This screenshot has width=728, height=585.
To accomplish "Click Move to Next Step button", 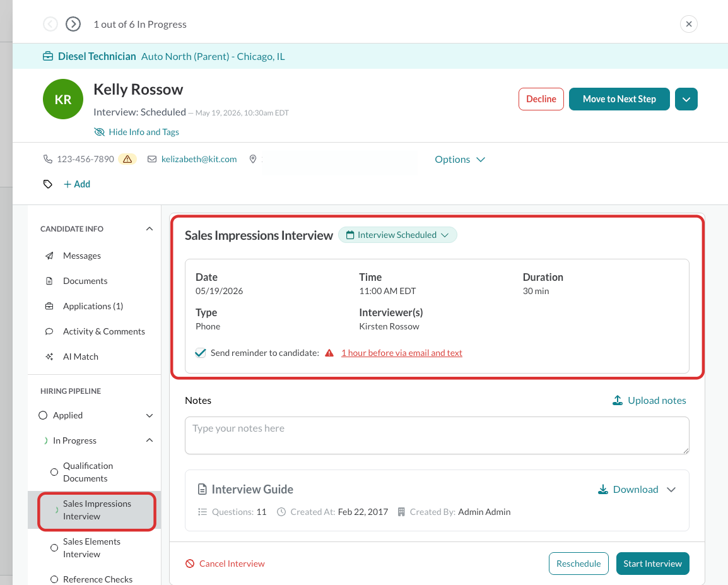I will coord(619,99).
